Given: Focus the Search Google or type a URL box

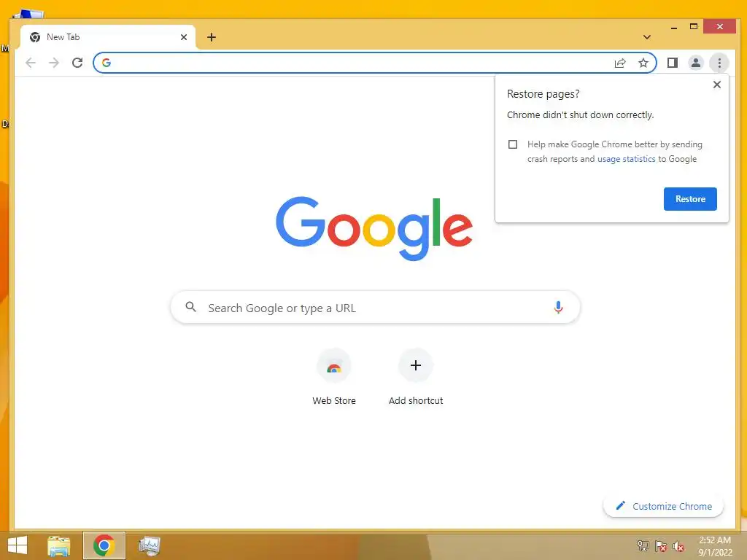Looking at the screenshot, I should coord(375,308).
